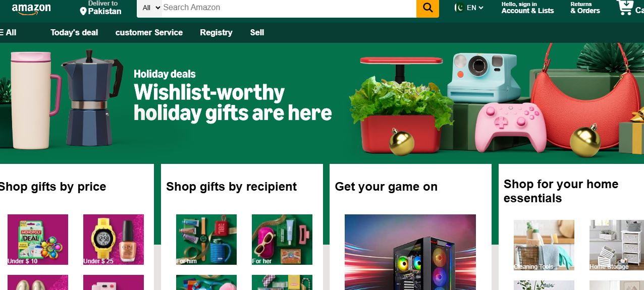The image size is (644, 290).
Task: Click the Pakistan flag language icon
Action: 459,8
